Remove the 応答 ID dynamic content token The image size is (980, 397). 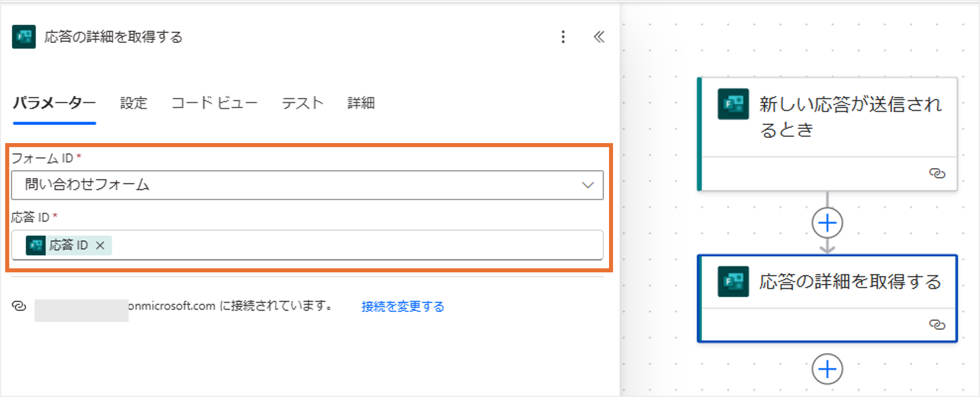point(100,246)
